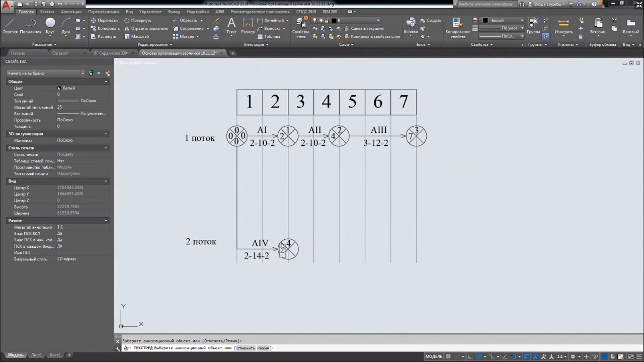The width and height of the screenshot is (644, 362).
Task: Expand the Рисование panel flyout
Action: (x=44, y=44)
